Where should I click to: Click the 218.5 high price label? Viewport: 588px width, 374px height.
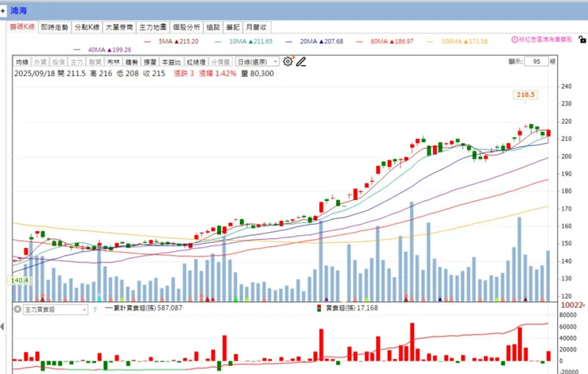(525, 94)
